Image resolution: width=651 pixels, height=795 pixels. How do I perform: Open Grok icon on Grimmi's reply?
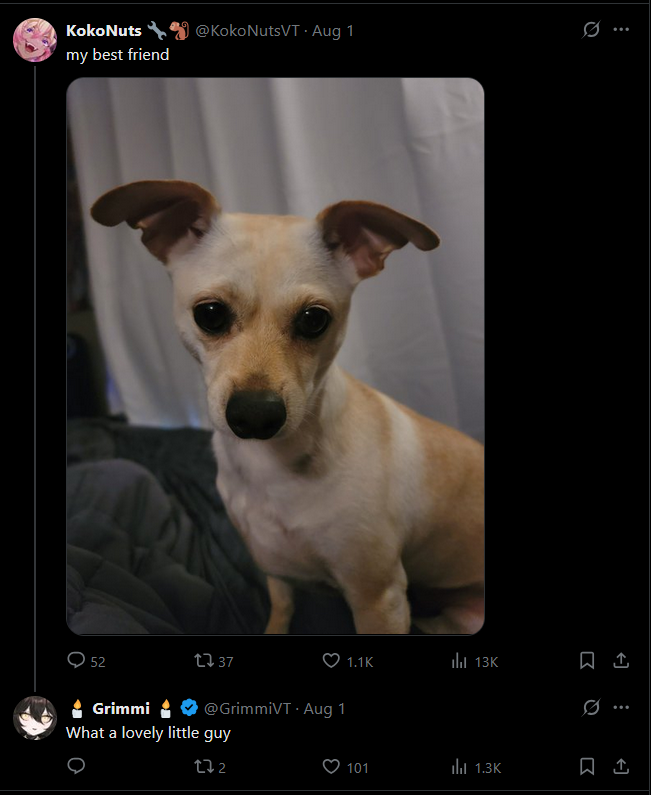pyautogui.click(x=591, y=707)
